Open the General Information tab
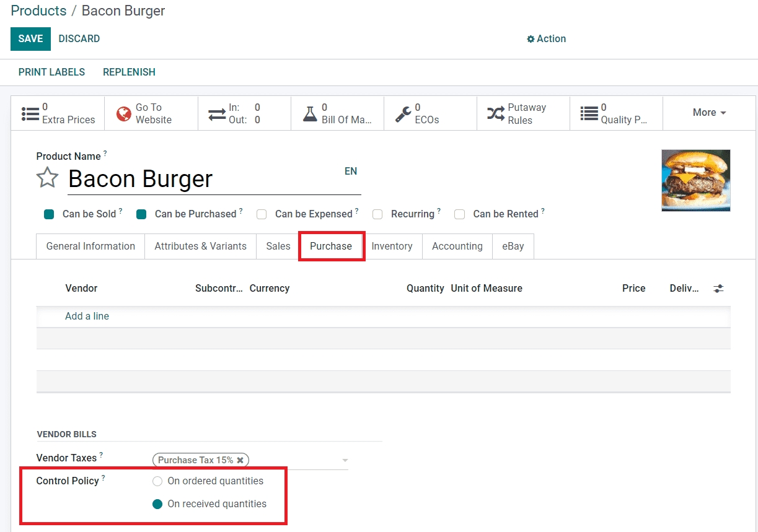758x532 pixels. pyautogui.click(x=90, y=246)
